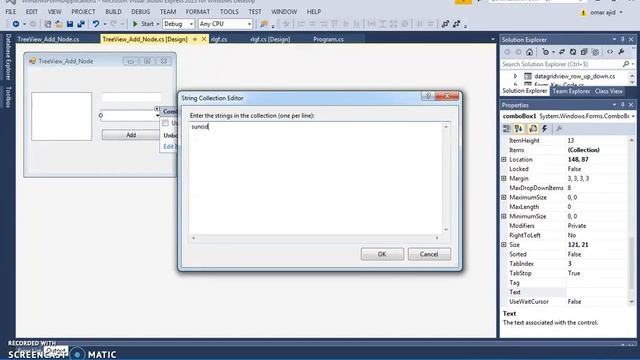The height and width of the screenshot is (360, 640).
Task: Click the Properties page icon in Properties window
Action: (533, 129)
